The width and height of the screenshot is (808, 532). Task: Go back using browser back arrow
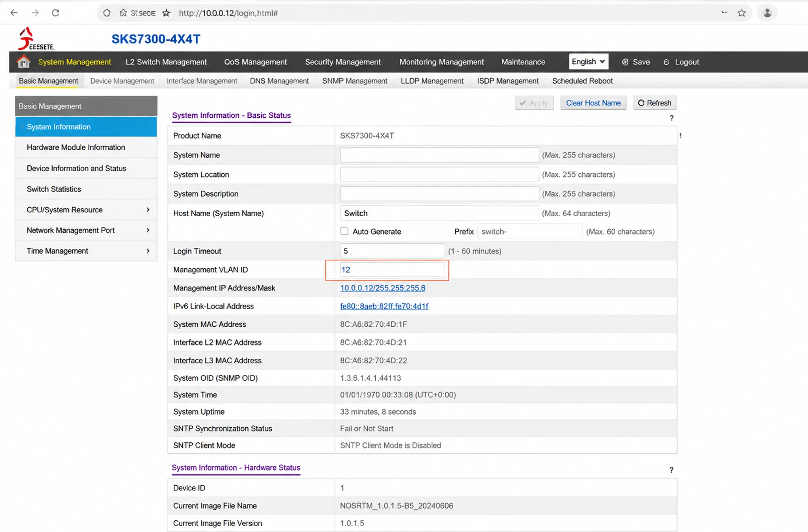coord(14,13)
